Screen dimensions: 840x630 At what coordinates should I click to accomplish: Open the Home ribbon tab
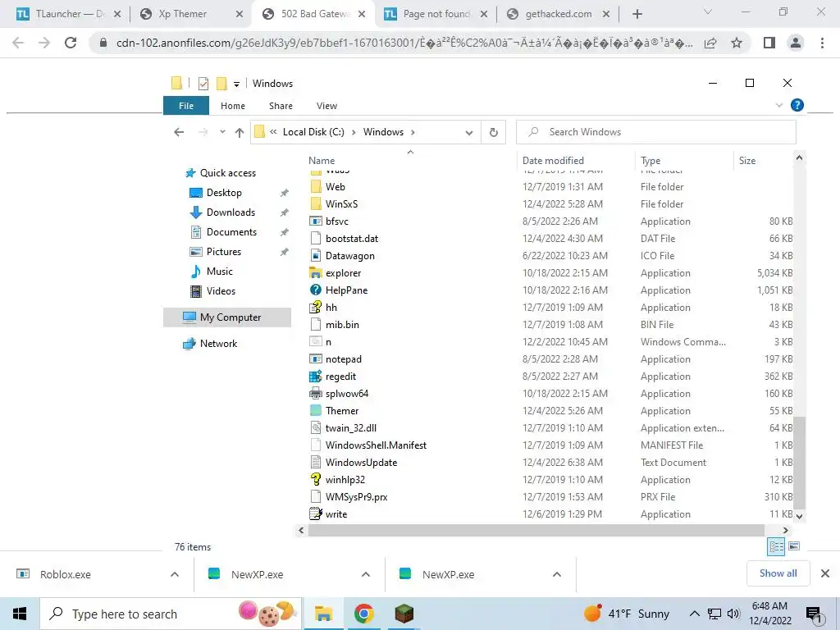(x=232, y=106)
